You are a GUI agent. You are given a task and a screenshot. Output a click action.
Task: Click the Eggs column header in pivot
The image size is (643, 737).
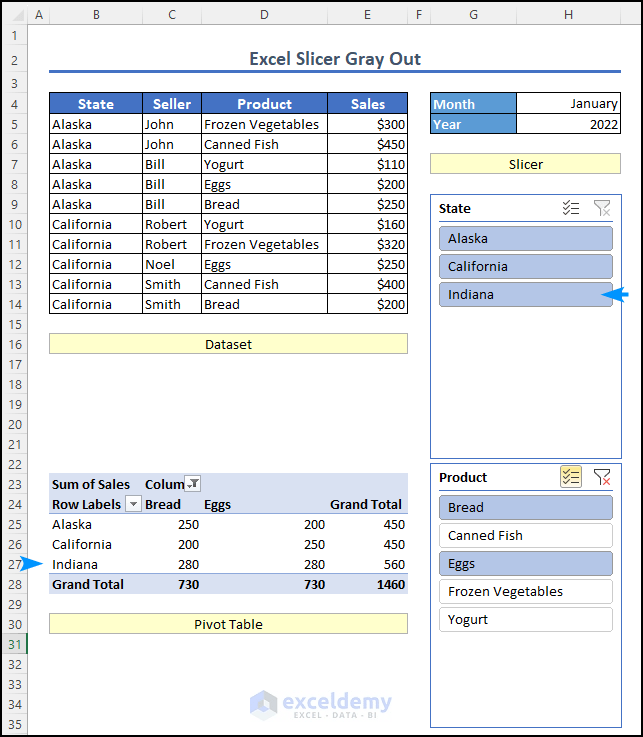coord(264,504)
